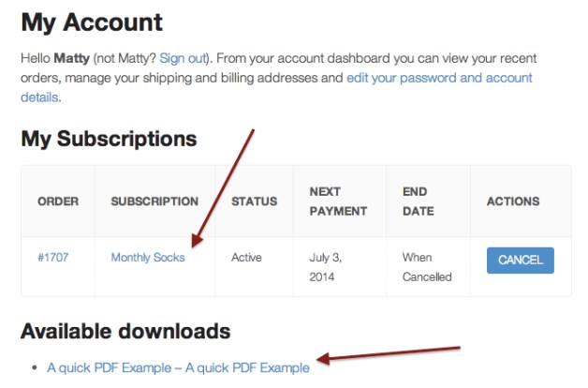Screen dimensions: 588x388
Task: Cancel the Monthly Socks subscription
Action: [x=520, y=260]
